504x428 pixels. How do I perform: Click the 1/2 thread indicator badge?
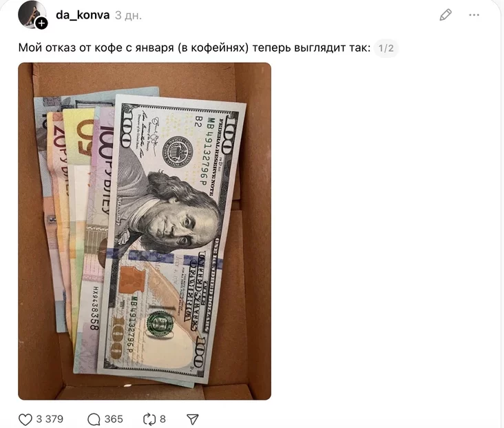pos(386,48)
